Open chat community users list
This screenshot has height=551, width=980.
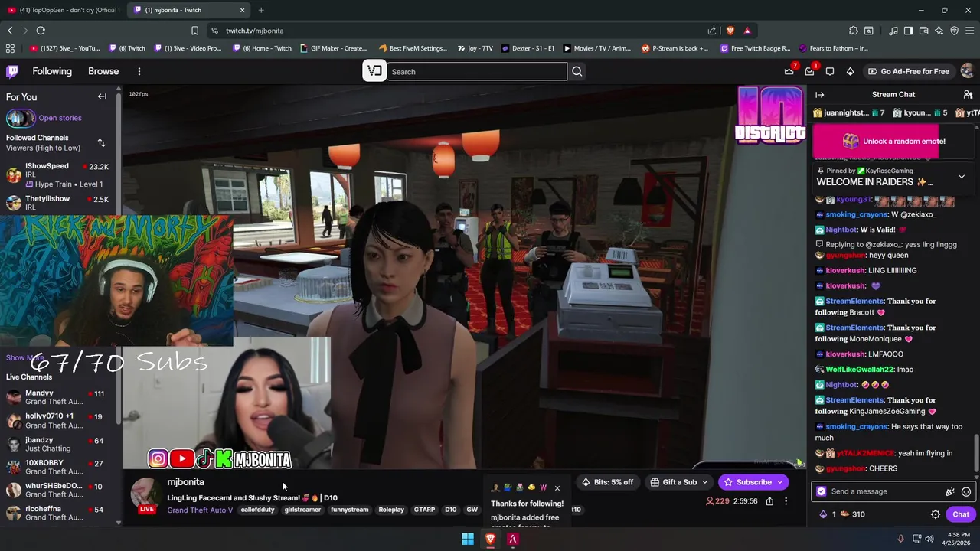[968, 94]
